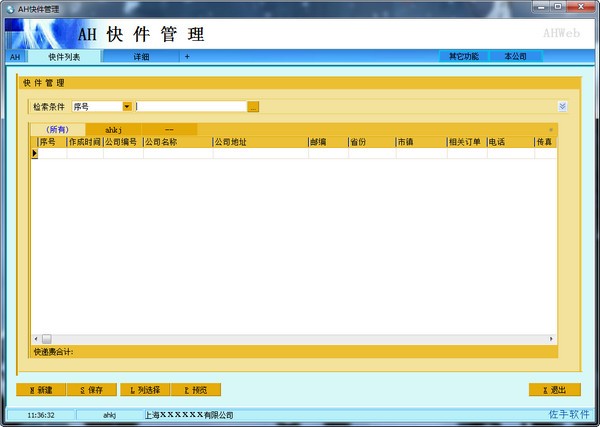Viewport: 600px width, 427px height.
Task: Open the 快件列表 tab
Action: 64,57
